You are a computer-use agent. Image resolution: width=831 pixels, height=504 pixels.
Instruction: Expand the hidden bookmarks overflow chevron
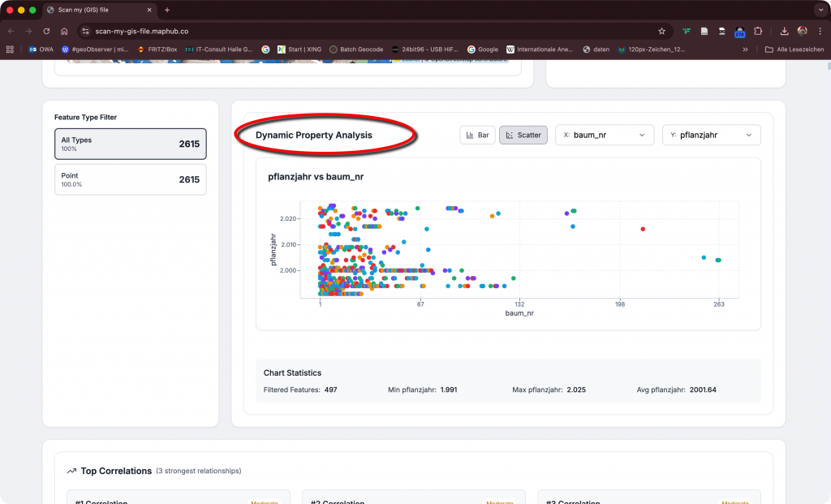pos(745,50)
